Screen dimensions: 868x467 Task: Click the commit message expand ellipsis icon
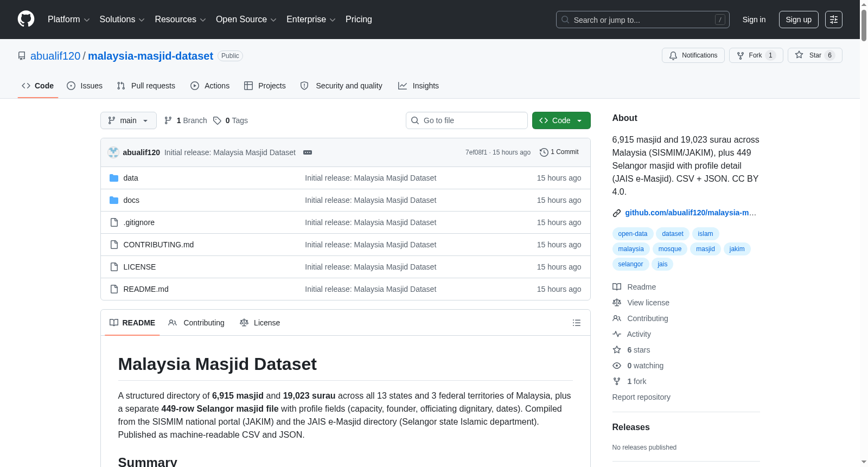[308, 152]
